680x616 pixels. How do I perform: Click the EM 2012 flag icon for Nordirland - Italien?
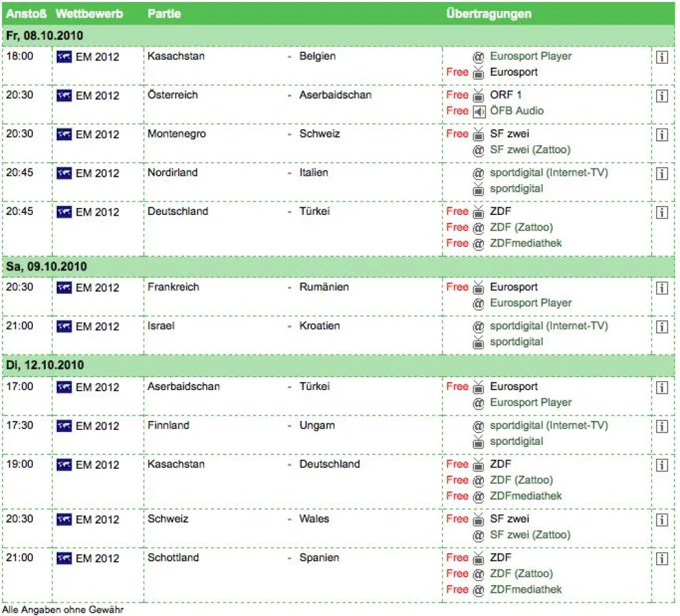tap(64, 173)
